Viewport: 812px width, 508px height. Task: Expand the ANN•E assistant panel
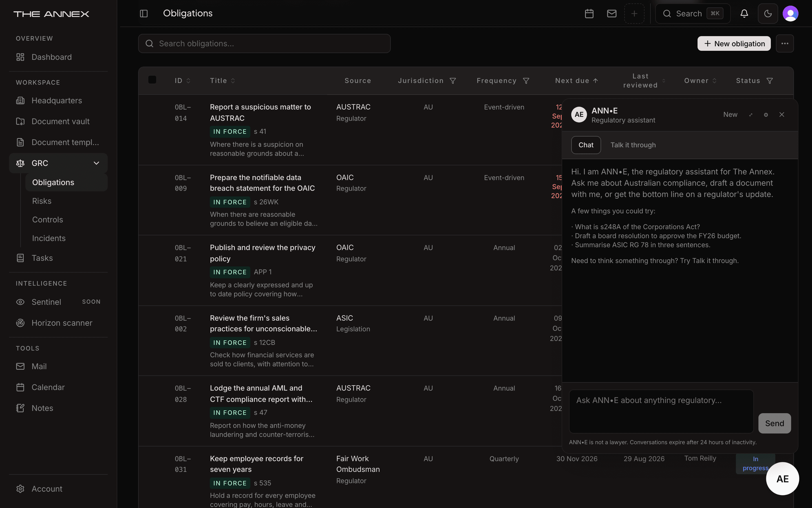751,115
